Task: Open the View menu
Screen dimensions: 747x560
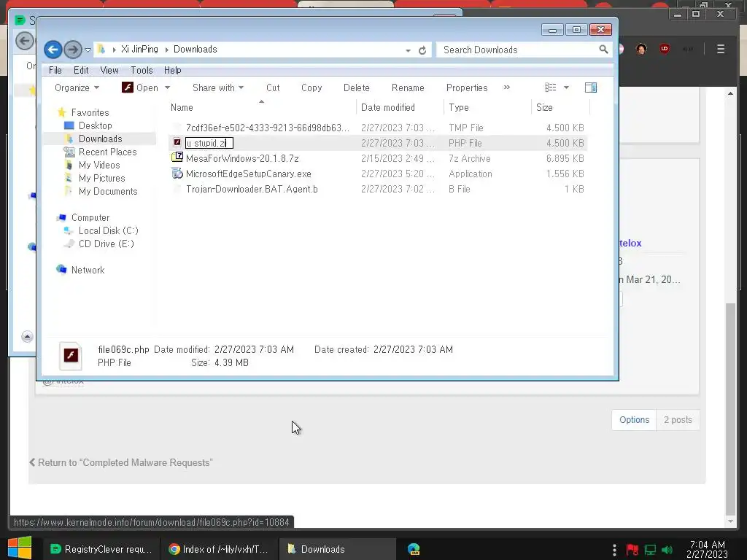Action: [109, 70]
